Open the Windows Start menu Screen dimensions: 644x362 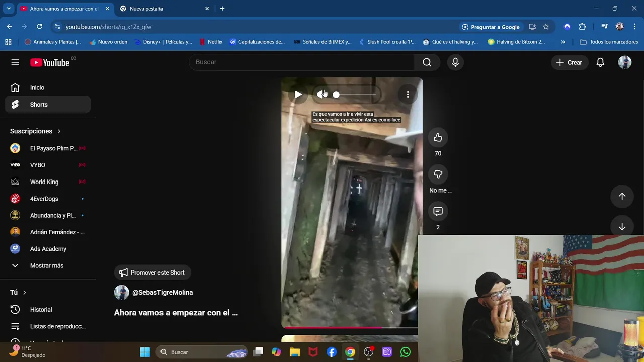click(x=145, y=352)
